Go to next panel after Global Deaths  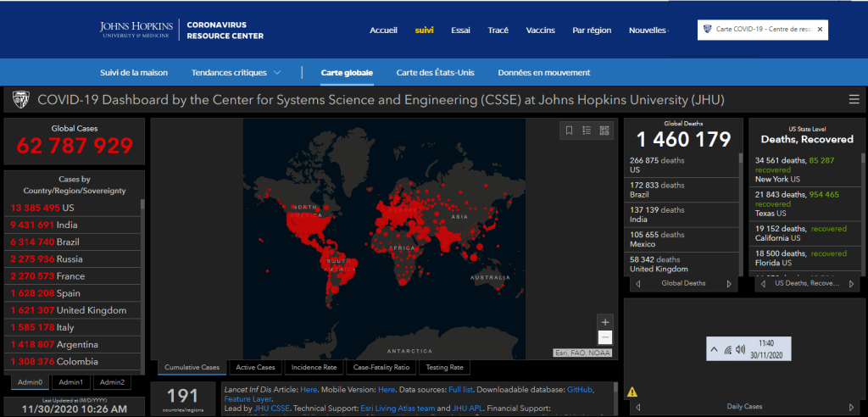(x=729, y=283)
